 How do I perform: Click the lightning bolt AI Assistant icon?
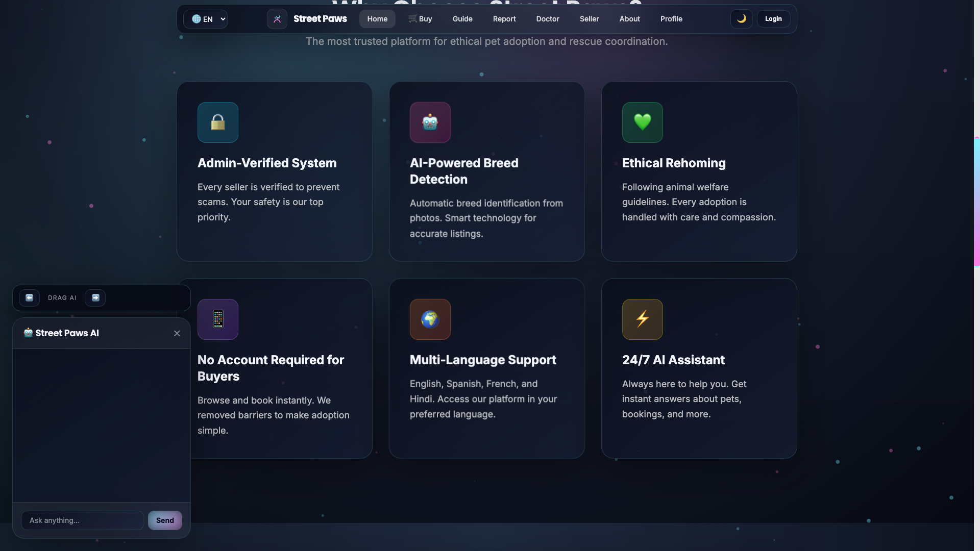pos(642,319)
